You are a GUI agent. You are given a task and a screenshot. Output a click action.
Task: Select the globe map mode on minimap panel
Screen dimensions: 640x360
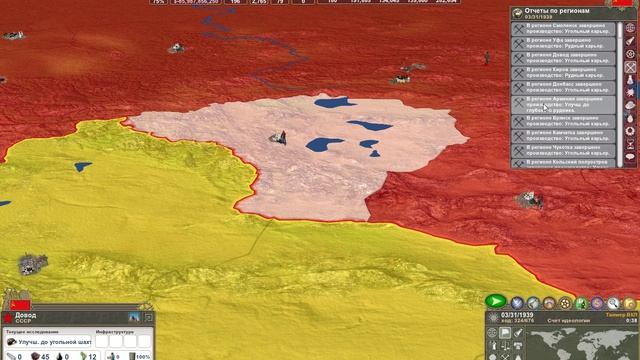(x=492, y=333)
